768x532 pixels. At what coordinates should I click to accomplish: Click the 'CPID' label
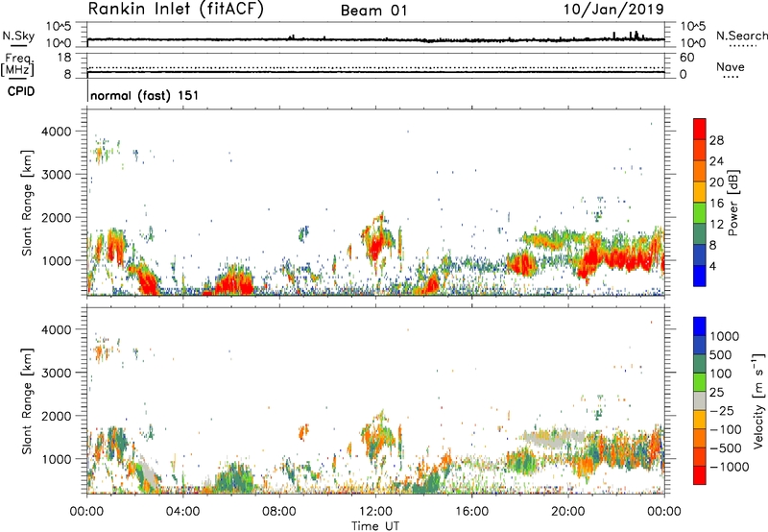[x=21, y=91]
